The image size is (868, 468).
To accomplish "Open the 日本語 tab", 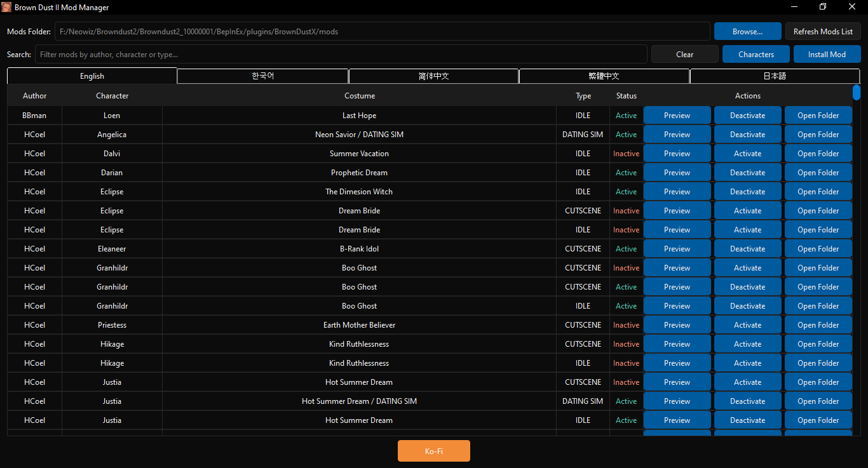I will (x=774, y=76).
